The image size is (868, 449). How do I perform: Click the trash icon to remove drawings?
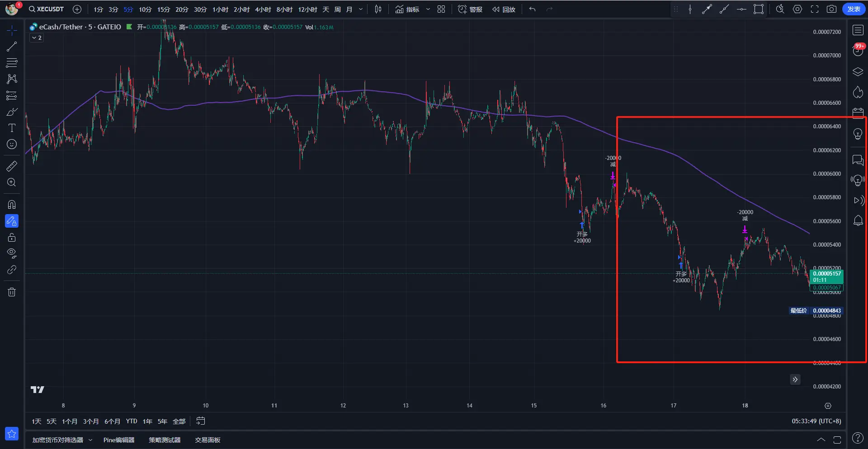[x=12, y=292]
